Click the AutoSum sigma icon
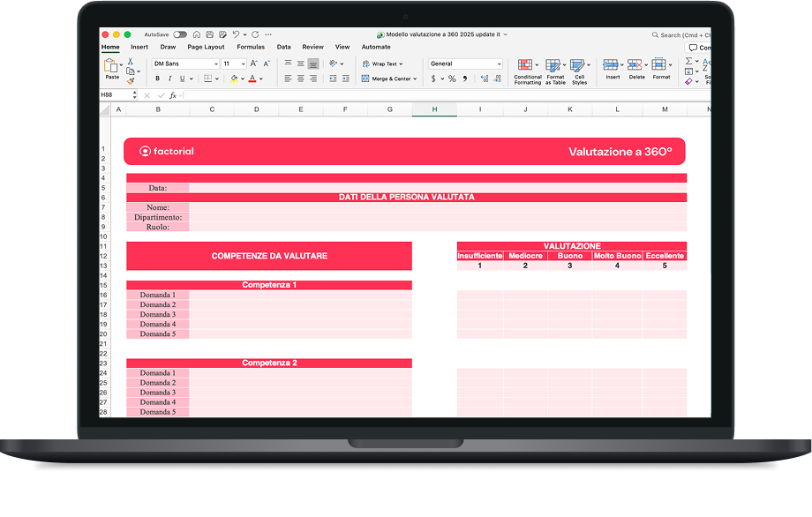 click(x=688, y=62)
